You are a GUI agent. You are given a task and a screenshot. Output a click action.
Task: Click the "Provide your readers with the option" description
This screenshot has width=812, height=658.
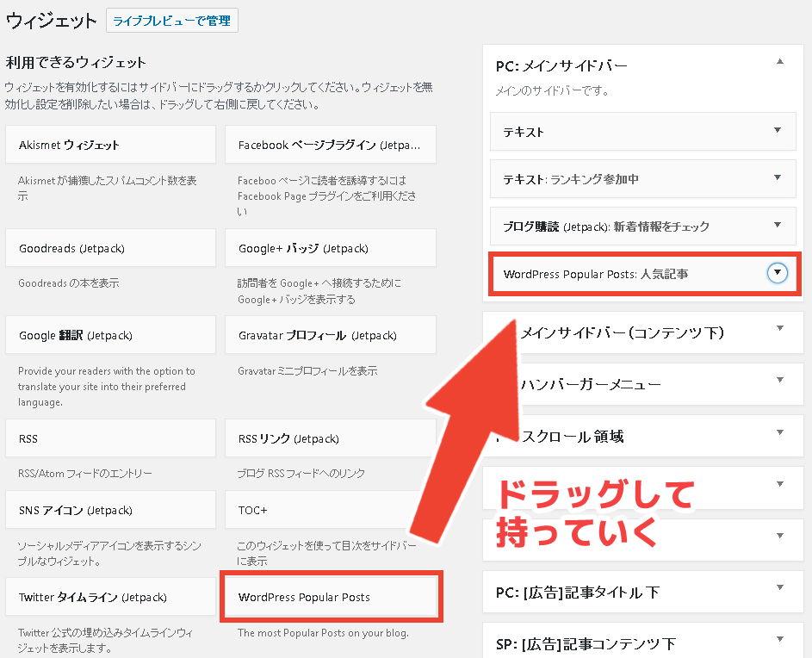[107, 387]
